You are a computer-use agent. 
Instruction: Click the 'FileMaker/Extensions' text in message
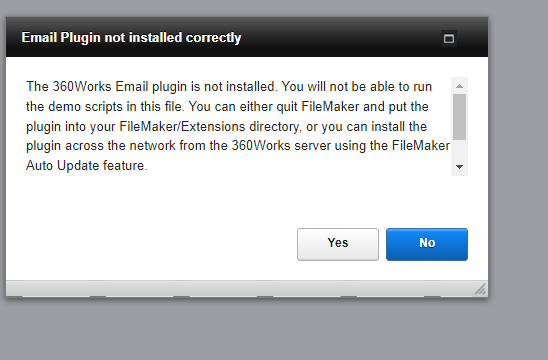click(x=182, y=126)
